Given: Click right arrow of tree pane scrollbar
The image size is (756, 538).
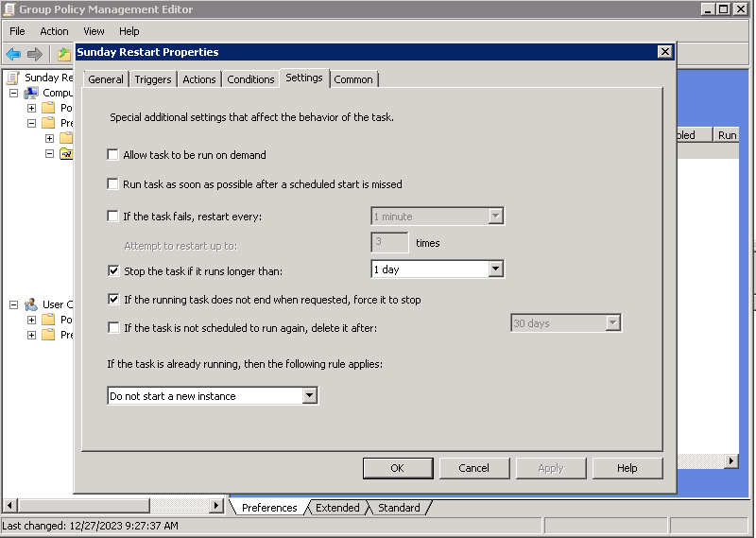Looking at the screenshot, I should click(x=216, y=506).
